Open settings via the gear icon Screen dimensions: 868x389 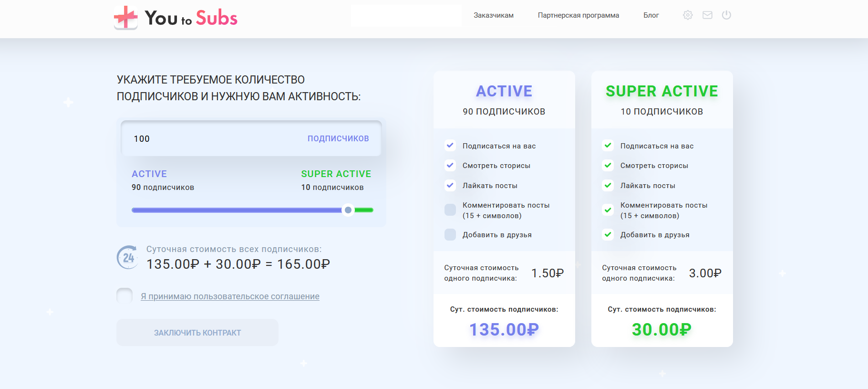pyautogui.click(x=688, y=15)
